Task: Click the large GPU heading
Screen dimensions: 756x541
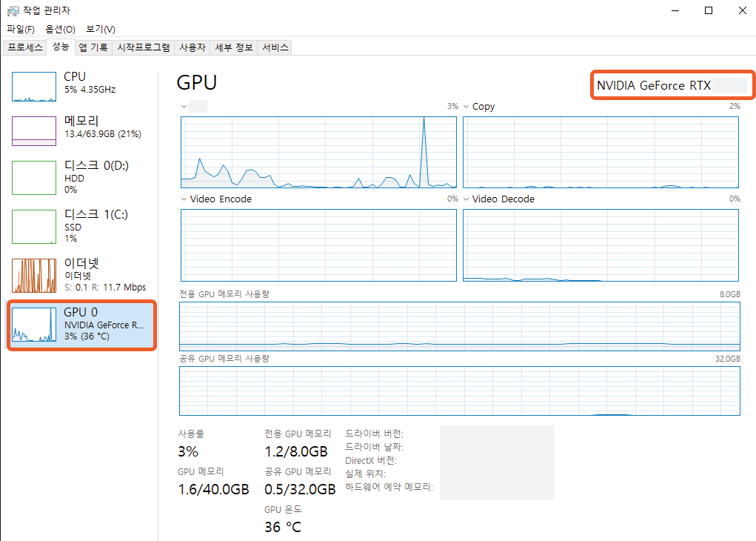Action: coord(197,82)
